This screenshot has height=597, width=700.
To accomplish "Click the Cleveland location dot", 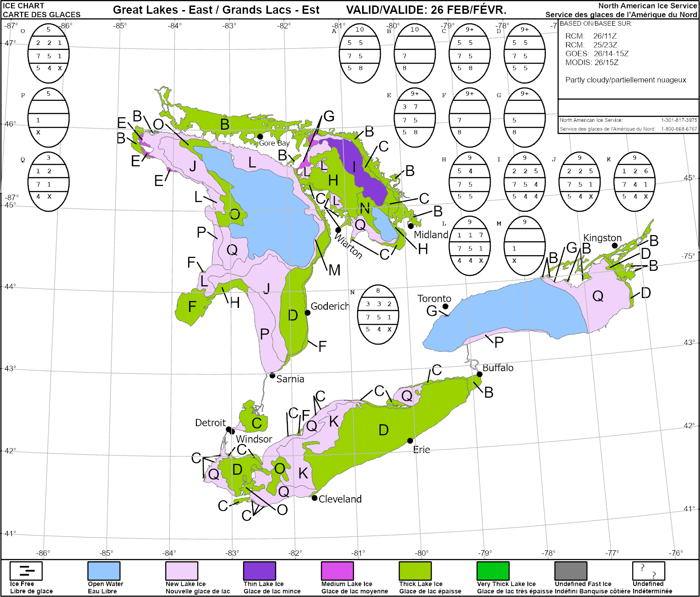I will 315,498.
